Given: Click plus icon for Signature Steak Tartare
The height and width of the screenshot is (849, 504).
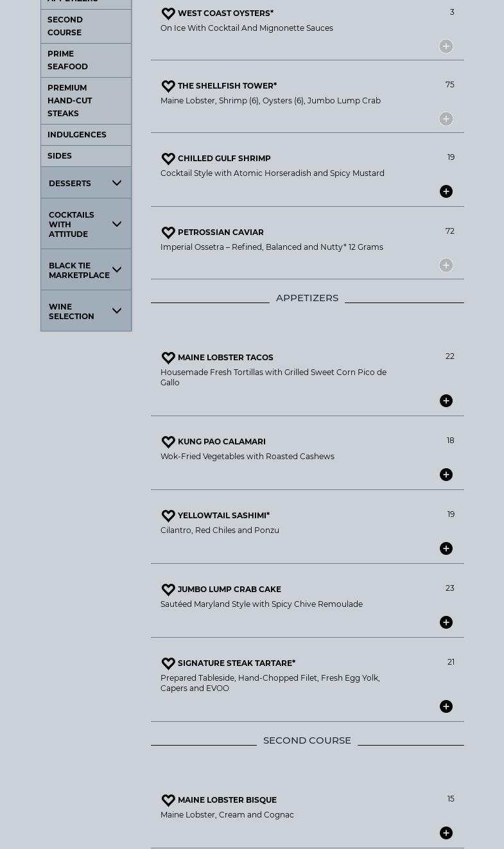Looking at the screenshot, I should tap(446, 706).
